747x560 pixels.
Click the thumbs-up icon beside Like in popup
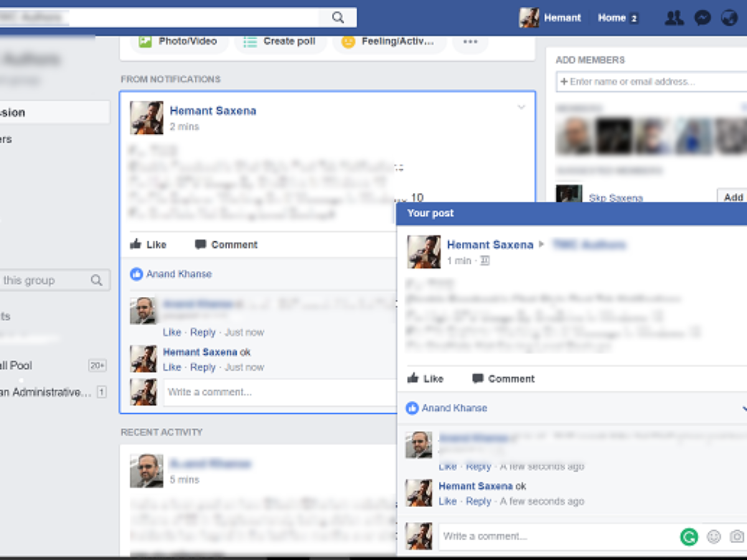tap(413, 378)
